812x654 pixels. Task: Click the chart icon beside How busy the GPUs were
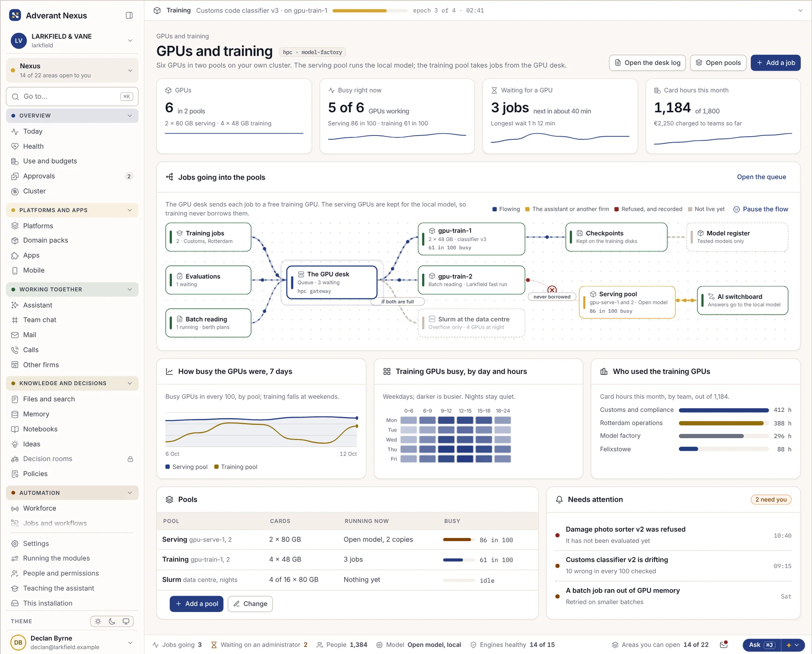coord(169,371)
